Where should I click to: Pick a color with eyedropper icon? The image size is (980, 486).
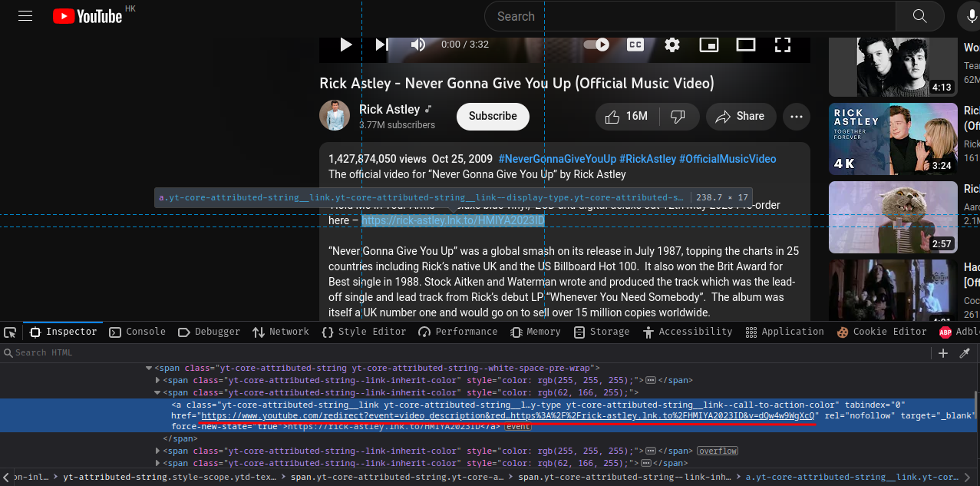(965, 353)
